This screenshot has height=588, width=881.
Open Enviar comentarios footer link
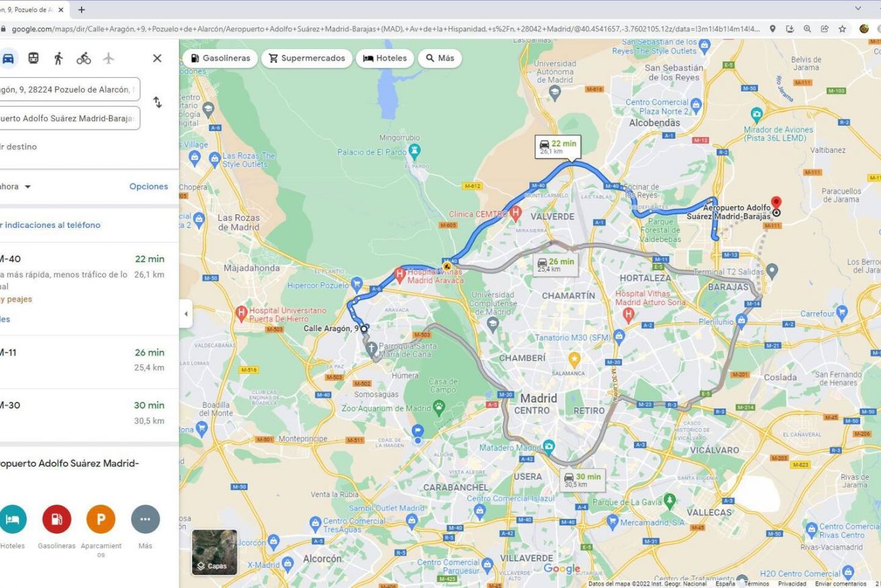pos(841,584)
